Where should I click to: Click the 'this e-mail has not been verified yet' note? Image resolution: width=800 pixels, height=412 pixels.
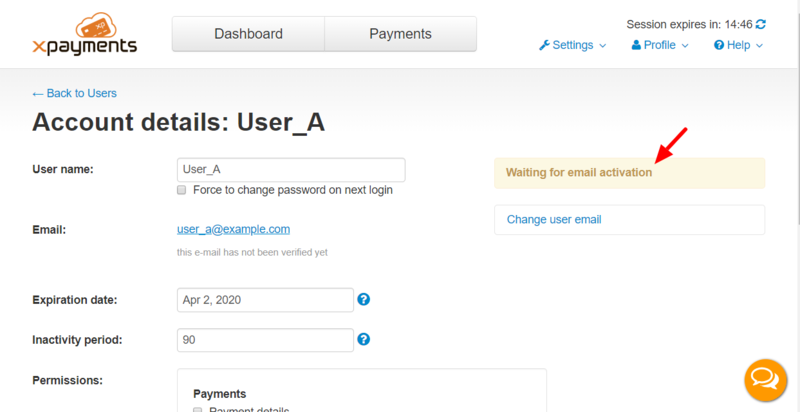tap(252, 252)
